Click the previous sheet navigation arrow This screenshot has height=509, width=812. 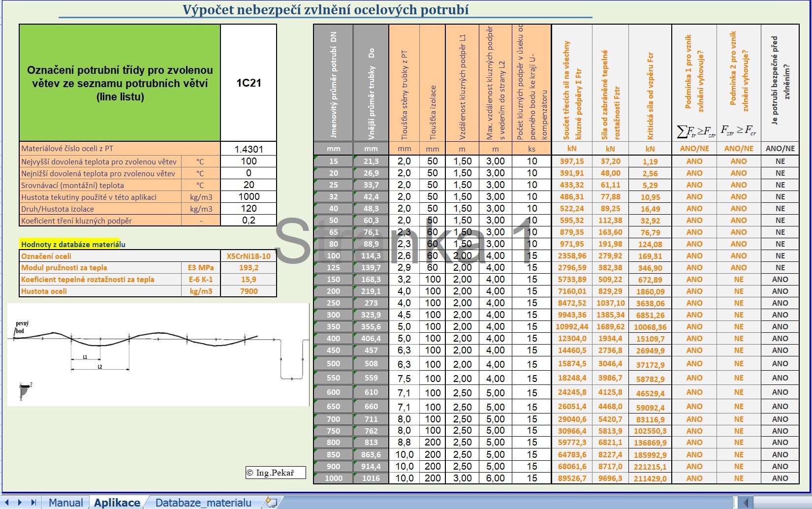click(x=7, y=503)
